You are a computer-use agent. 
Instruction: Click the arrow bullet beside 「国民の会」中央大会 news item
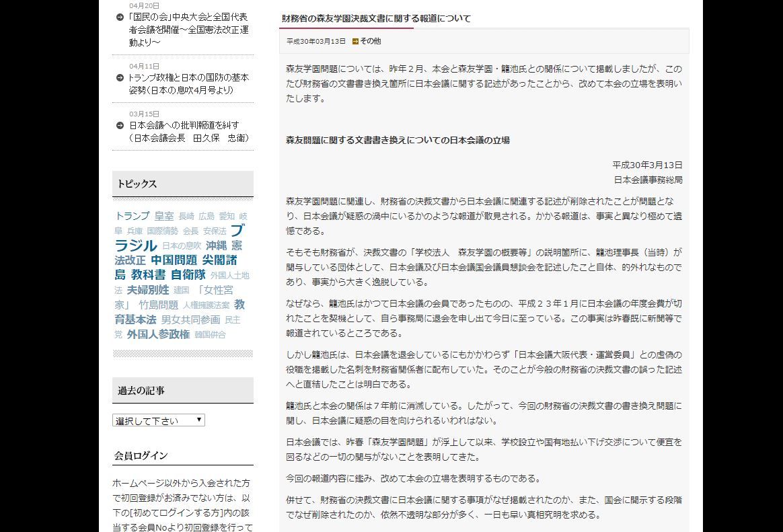(x=120, y=17)
